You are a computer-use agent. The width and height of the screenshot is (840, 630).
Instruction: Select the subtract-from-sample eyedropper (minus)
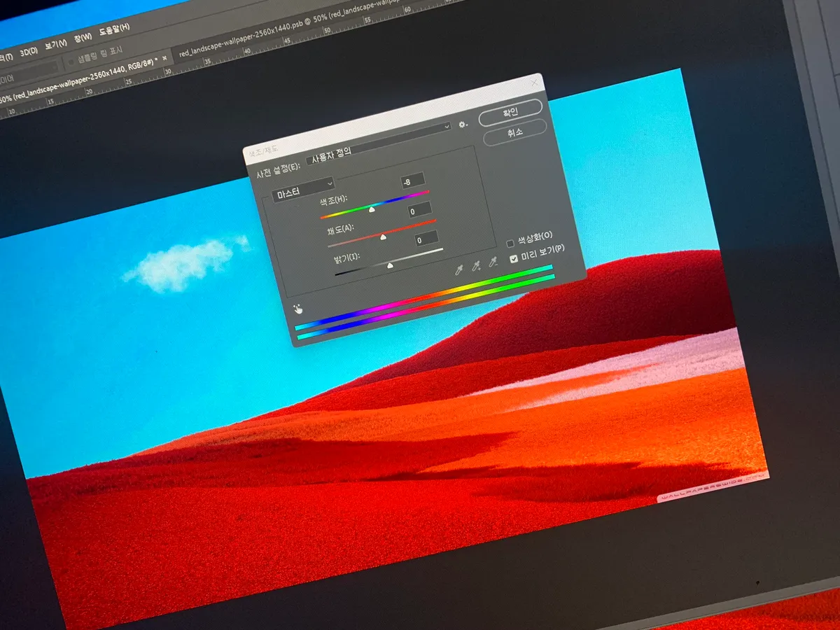pyautogui.click(x=493, y=262)
